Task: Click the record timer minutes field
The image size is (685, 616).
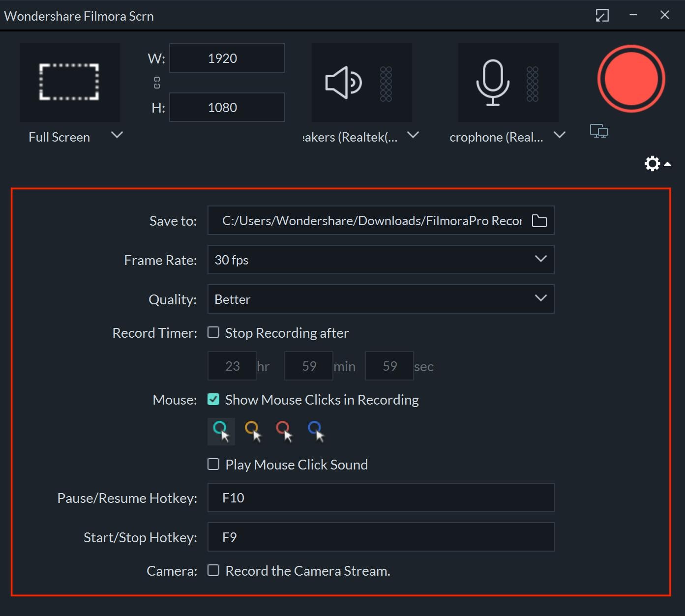Action: (309, 366)
